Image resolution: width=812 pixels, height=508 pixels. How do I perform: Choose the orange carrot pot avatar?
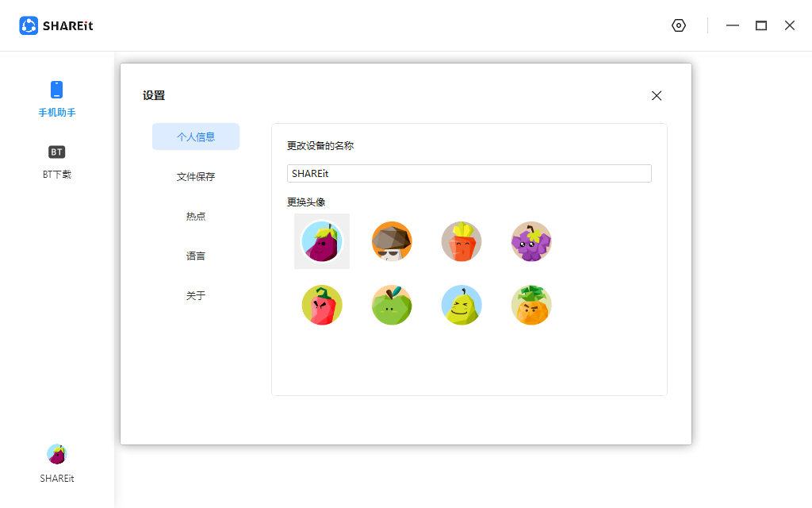tap(462, 241)
